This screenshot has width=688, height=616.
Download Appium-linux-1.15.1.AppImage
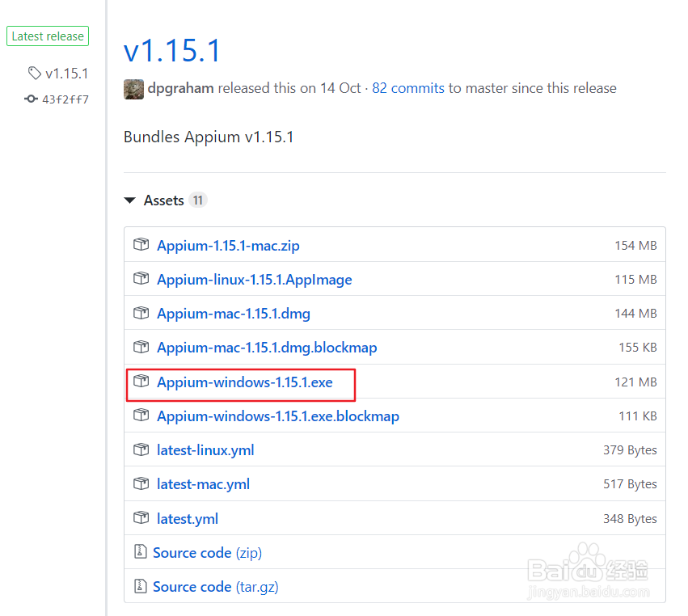pyautogui.click(x=255, y=280)
